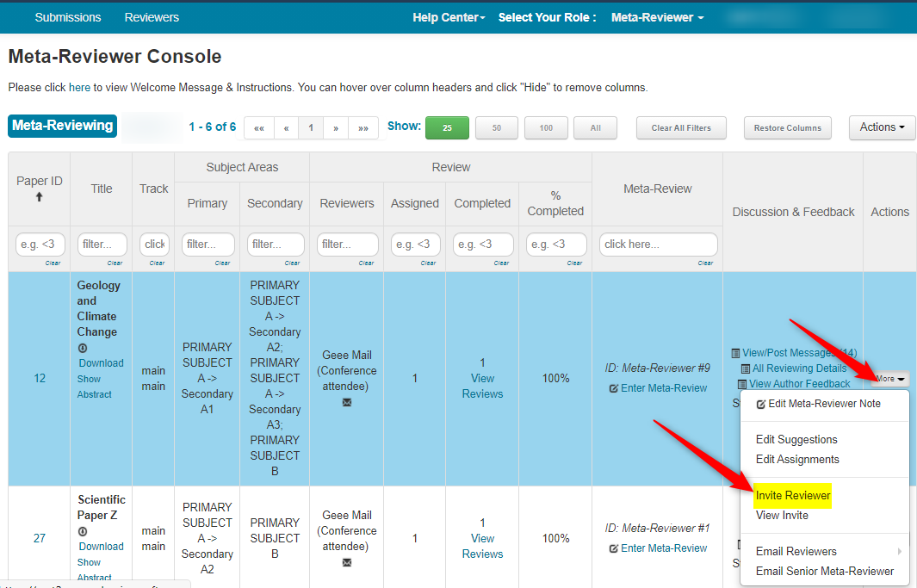The image size is (917, 588).
Task: Click the Clear All Filters button
Action: pos(681,128)
